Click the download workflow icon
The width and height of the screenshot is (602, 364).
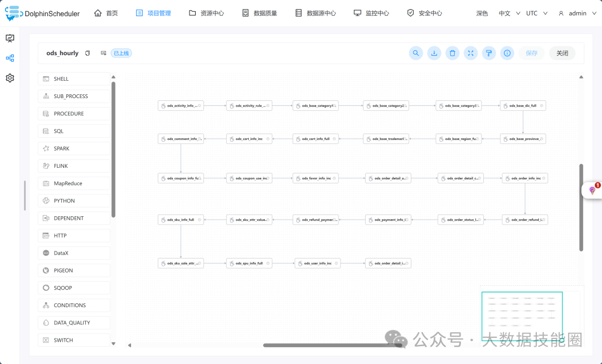[434, 53]
